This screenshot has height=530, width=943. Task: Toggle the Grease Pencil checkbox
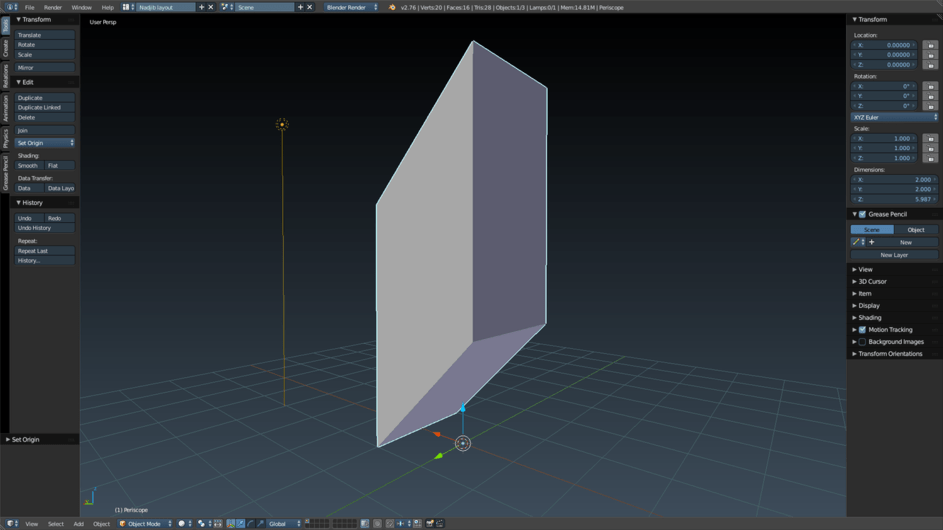[862, 214]
